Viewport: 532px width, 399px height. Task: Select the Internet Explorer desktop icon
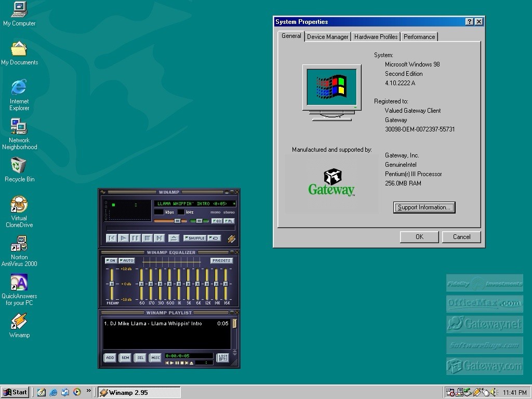(x=19, y=95)
